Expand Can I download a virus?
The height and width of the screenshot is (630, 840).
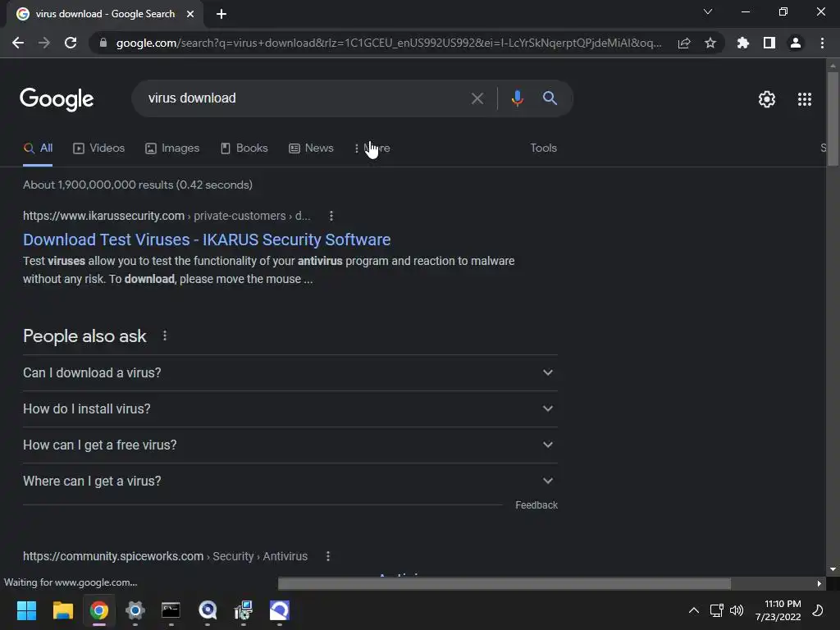tap(290, 373)
